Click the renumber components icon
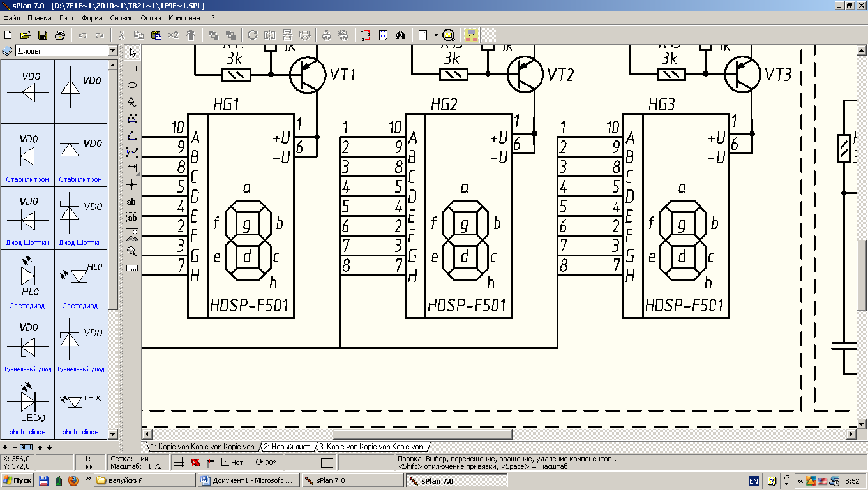 (366, 35)
